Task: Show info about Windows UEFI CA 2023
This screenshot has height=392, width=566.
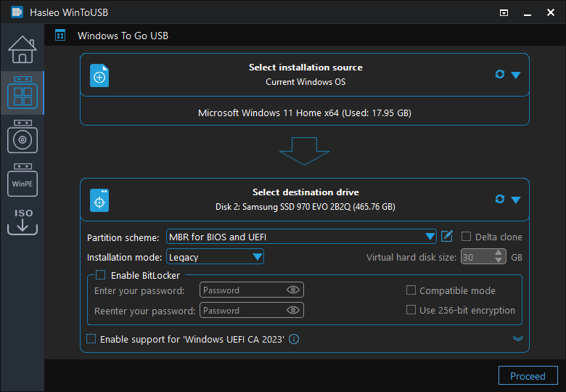Action: click(294, 339)
